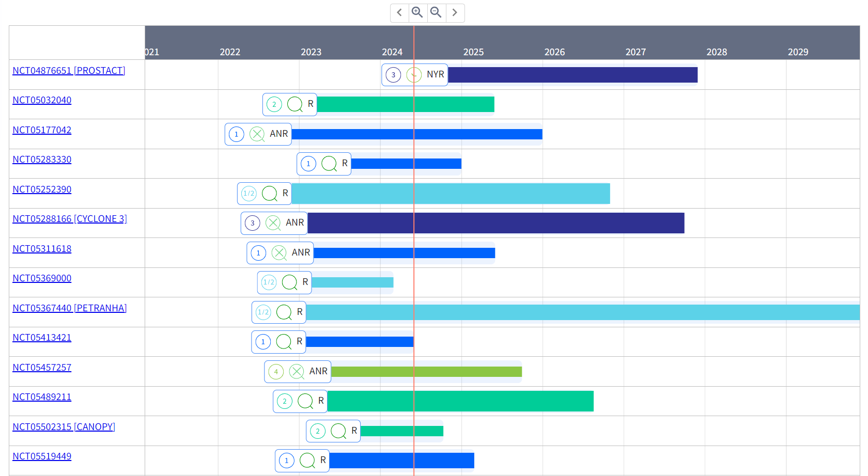Open trial link NCT05252390
This screenshot has height=476, width=868.
pyautogui.click(x=42, y=189)
